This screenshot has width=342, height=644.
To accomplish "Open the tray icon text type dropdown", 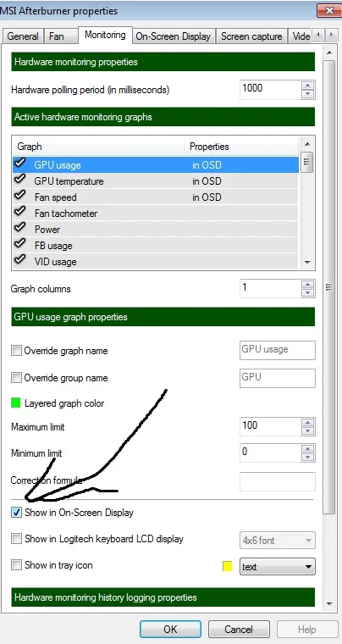I will click(277, 567).
